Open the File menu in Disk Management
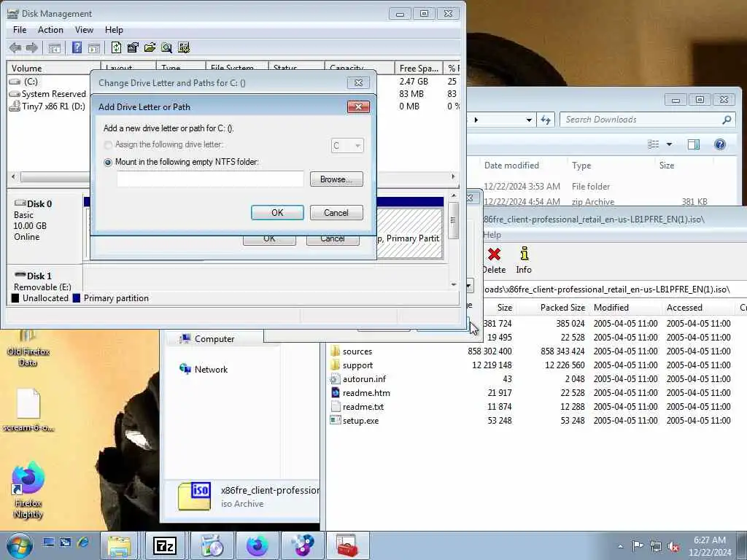 pos(20,29)
